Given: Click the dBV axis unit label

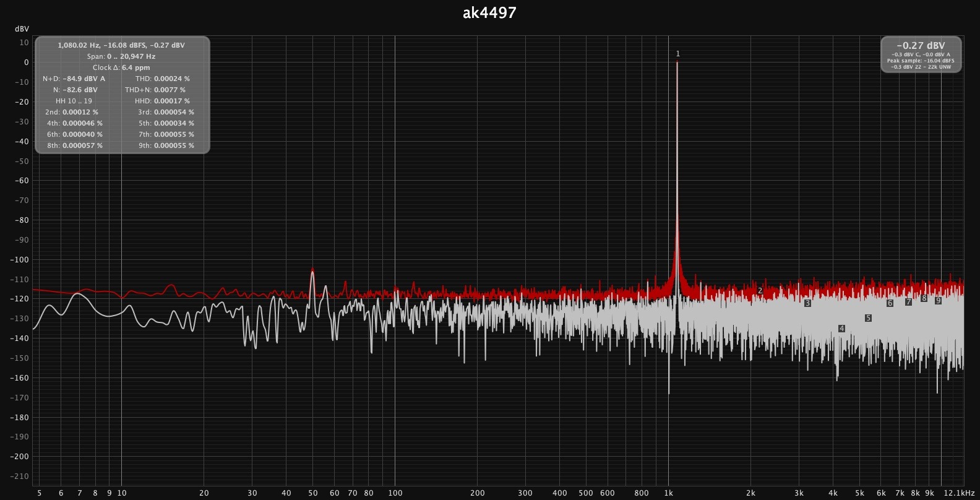Looking at the screenshot, I should tap(22, 29).
